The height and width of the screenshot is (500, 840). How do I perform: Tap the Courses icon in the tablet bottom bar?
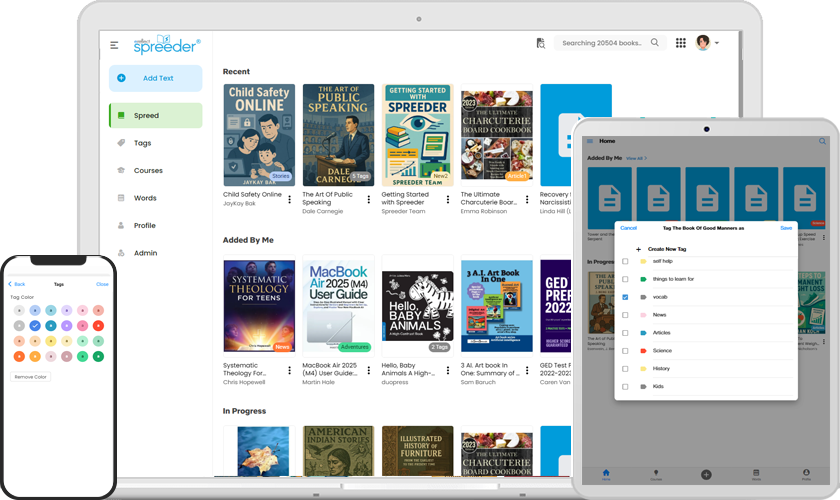point(656,474)
